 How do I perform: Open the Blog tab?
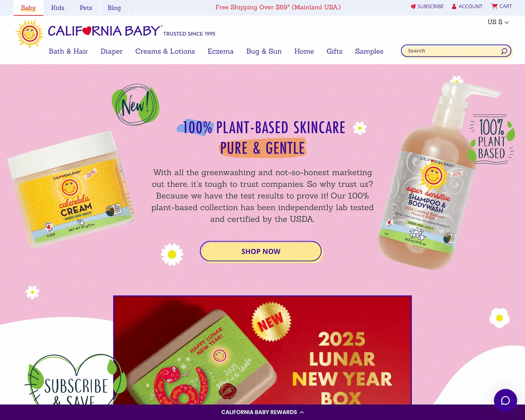click(x=114, y=8)
